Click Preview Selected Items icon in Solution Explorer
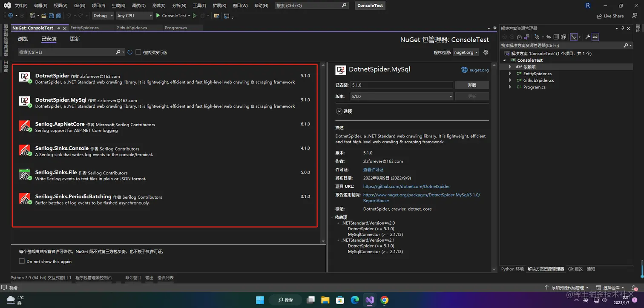644x308 pixels. tap(595, 37)
